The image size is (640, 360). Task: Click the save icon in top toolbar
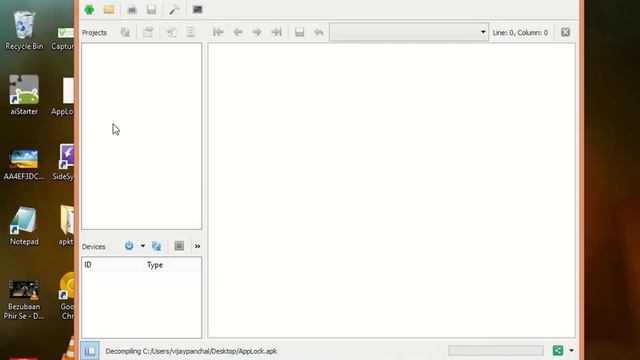[151, 9]
